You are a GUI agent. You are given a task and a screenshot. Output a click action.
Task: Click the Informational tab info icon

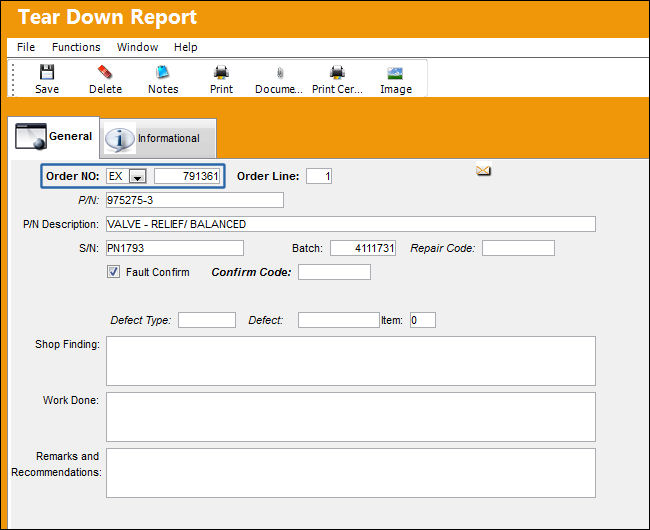tap(119, 139)
